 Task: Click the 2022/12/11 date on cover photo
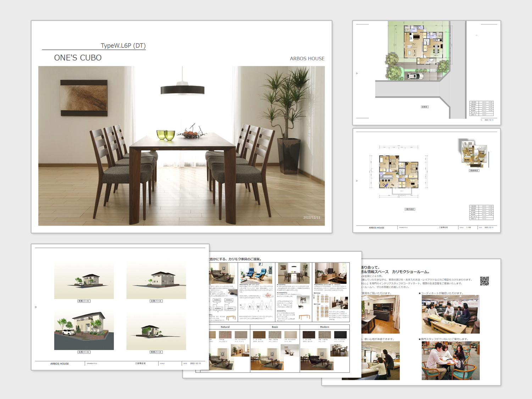[312, 217]
